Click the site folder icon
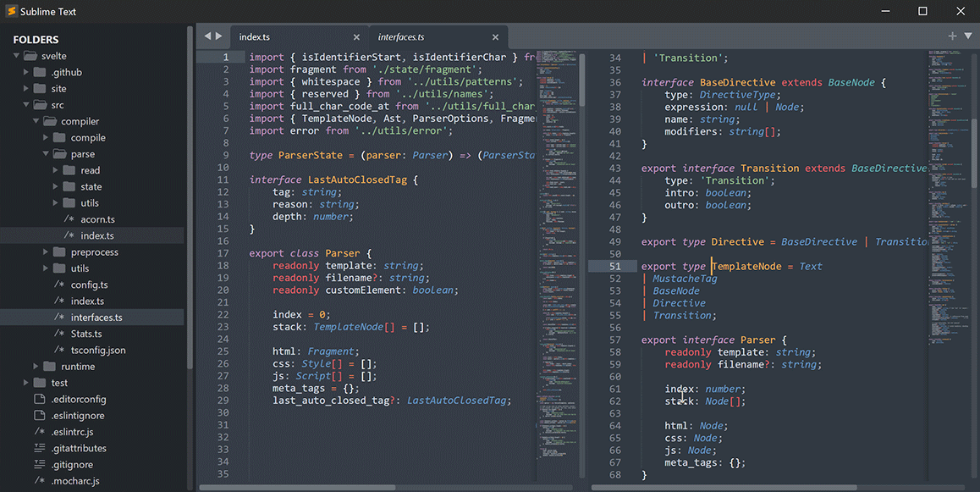The image size is (980, 492). point(40,88)
